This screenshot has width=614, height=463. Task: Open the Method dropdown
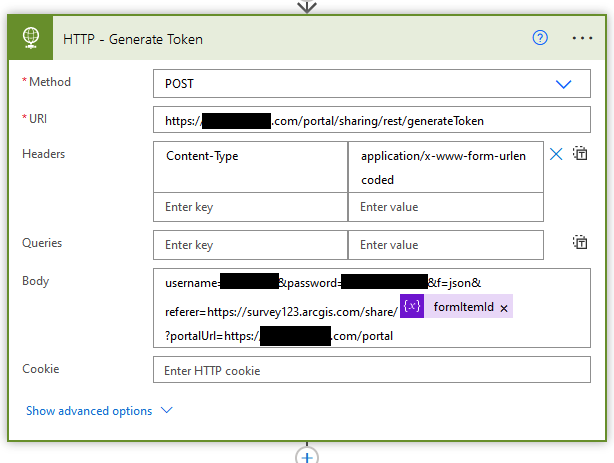click(x=563, y=84)
